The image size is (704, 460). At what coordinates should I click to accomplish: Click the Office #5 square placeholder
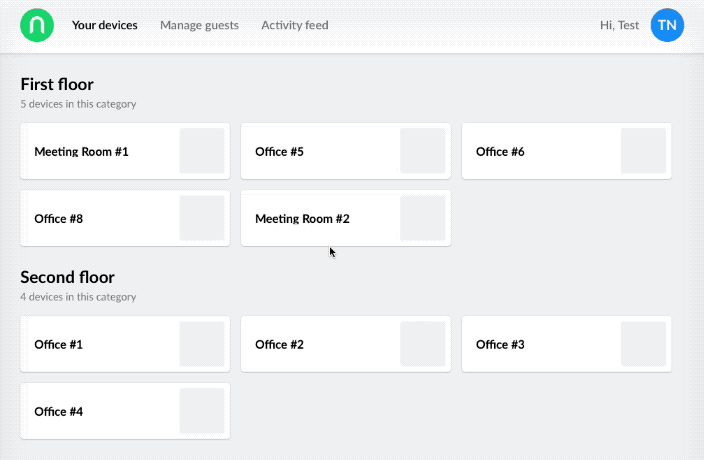pyautogui.click(x=422, y=151)
